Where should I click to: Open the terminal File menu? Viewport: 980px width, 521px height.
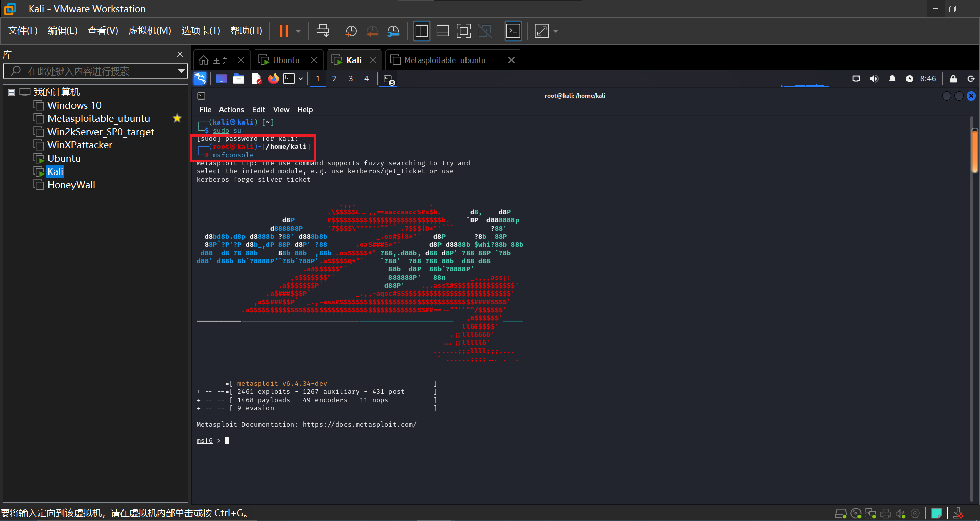[205, 110]
